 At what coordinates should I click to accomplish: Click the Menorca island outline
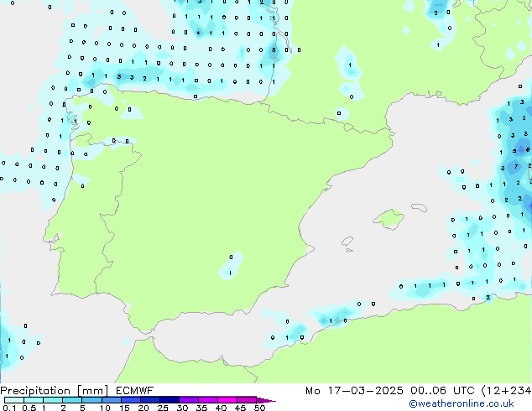coord(419,207)
